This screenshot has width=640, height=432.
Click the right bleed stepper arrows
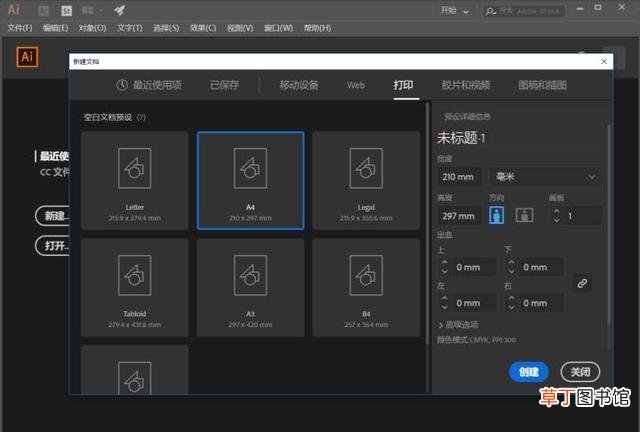pos(511,303)
